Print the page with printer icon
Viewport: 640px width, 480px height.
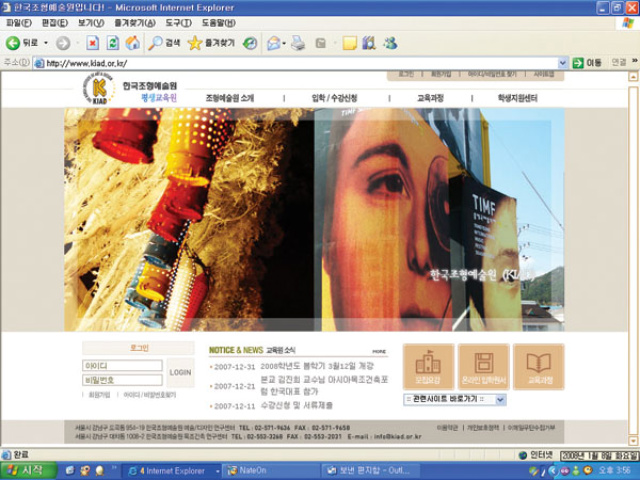298,43
